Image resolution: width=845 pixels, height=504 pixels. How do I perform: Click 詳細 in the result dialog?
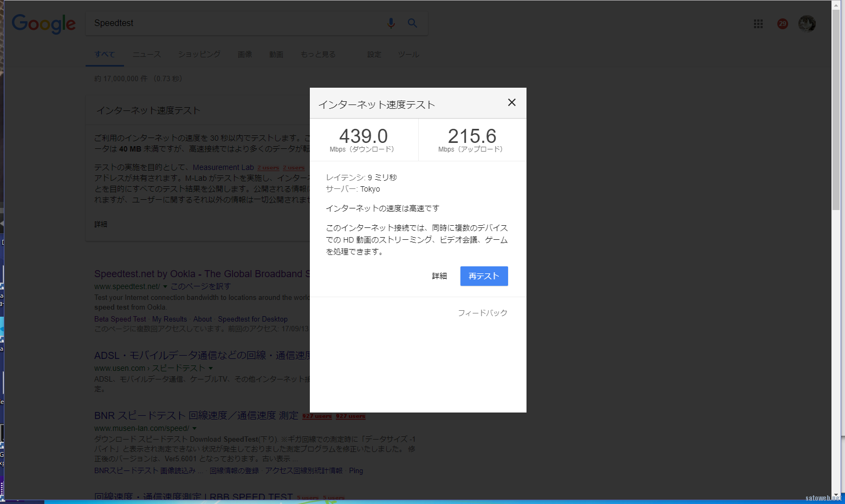[439, 276]
